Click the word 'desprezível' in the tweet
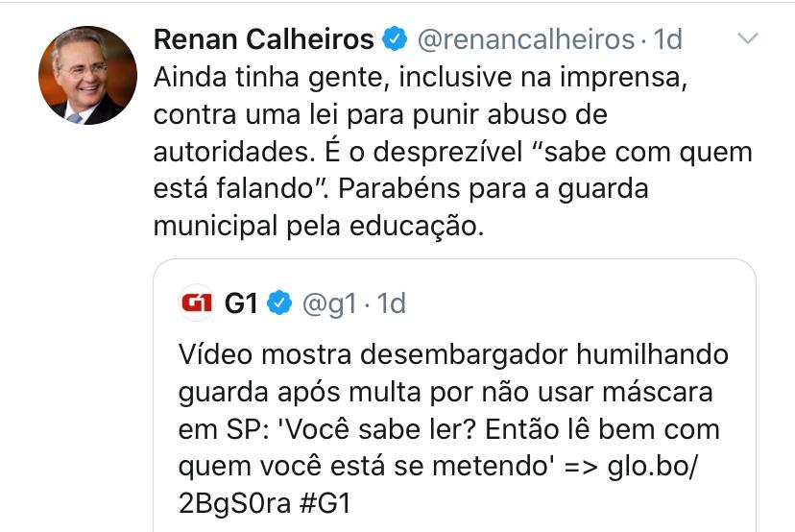The image size is (795, 532). pos(447,152)
